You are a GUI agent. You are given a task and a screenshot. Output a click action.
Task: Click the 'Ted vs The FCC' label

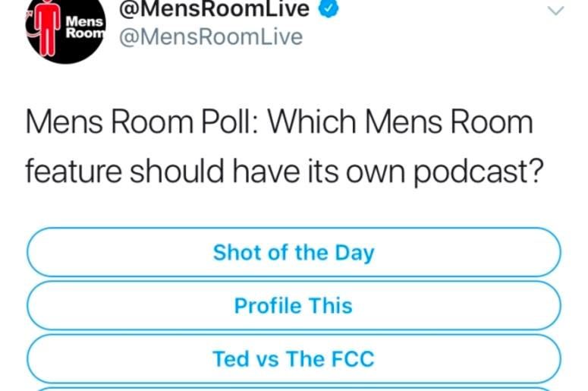tap(294, 358)
